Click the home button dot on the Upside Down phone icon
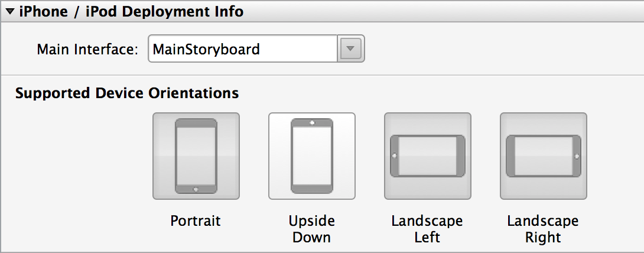 pos(312,122)
